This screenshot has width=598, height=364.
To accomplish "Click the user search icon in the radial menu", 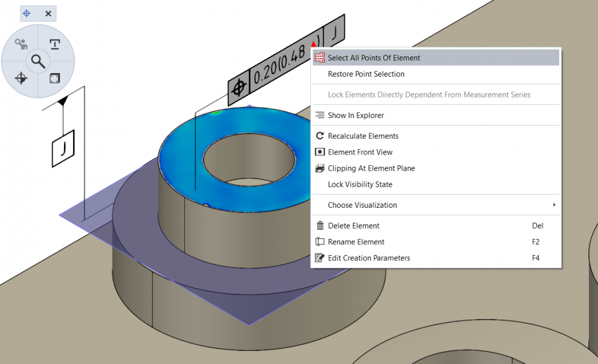I will point(22,44).
